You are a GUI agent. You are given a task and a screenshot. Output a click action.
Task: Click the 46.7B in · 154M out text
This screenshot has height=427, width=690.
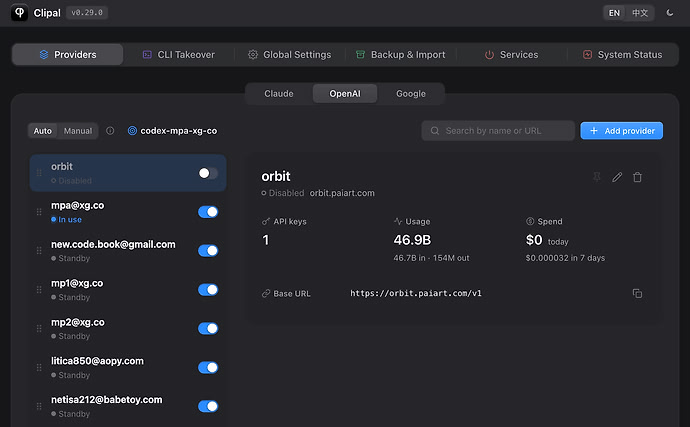[431, 258]
